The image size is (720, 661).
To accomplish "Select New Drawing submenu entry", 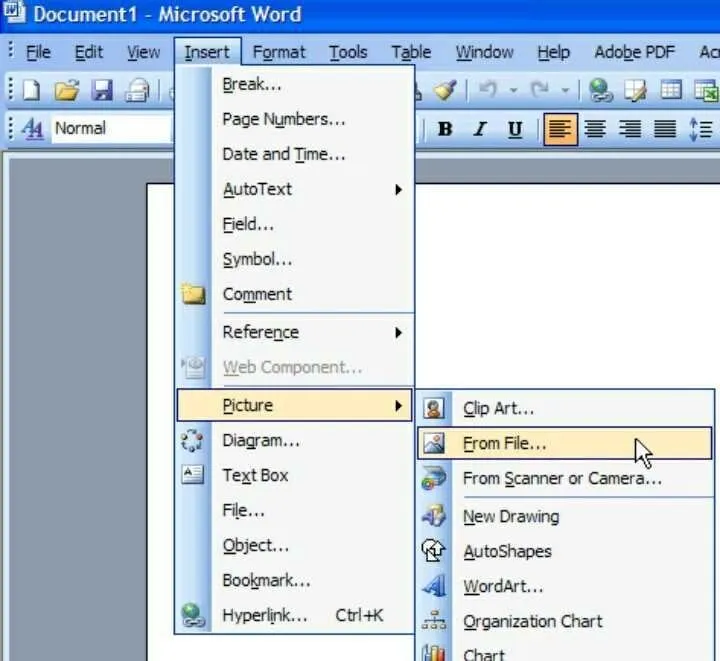I will (x=565, y=516).
